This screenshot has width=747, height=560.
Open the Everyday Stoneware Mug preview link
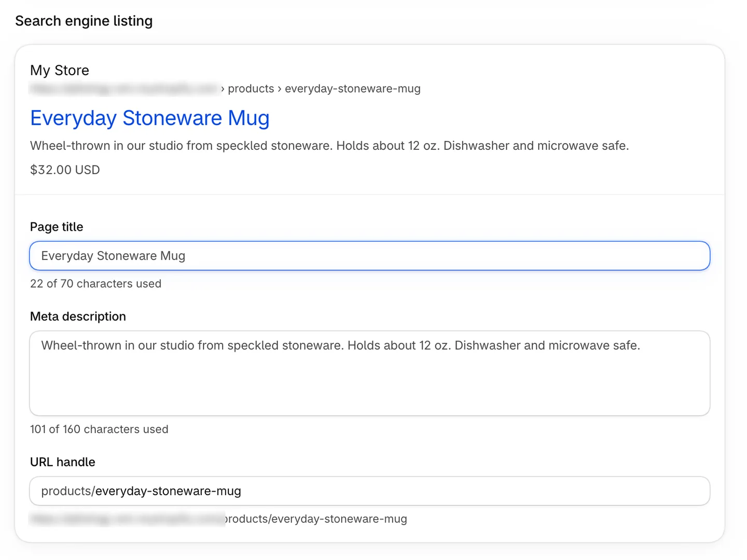[x=149, y=118]
